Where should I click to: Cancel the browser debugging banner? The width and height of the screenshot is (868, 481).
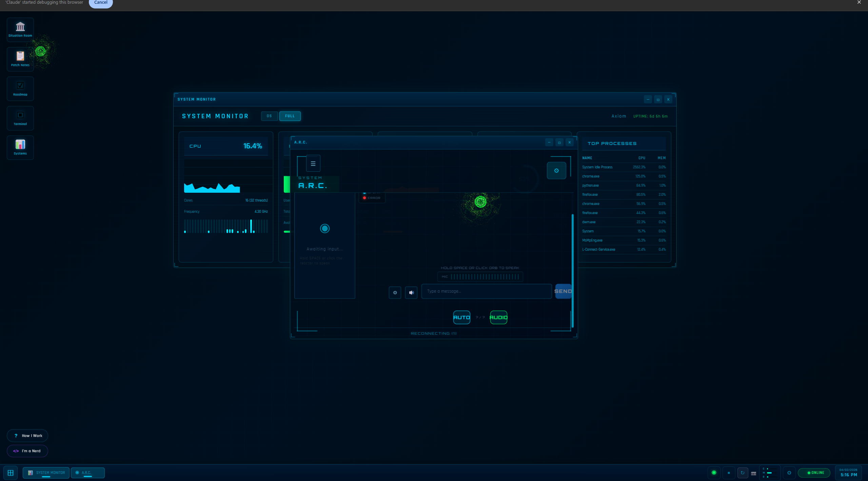(x=100, y=2)
